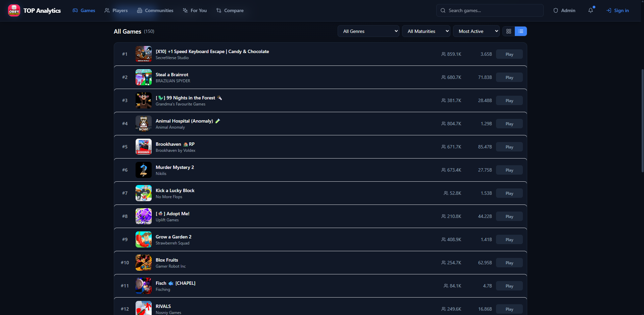The width and height of the screenshot is (644, 315).
Task: Open 99 Nights in the Forest thumbnail
Action: point(144,100)
